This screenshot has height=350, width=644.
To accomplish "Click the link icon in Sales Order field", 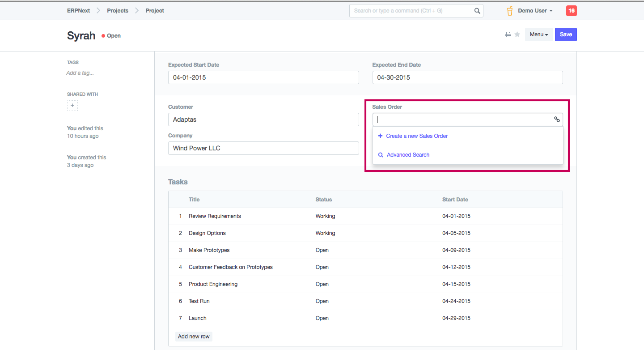I will tap(557, 120).
